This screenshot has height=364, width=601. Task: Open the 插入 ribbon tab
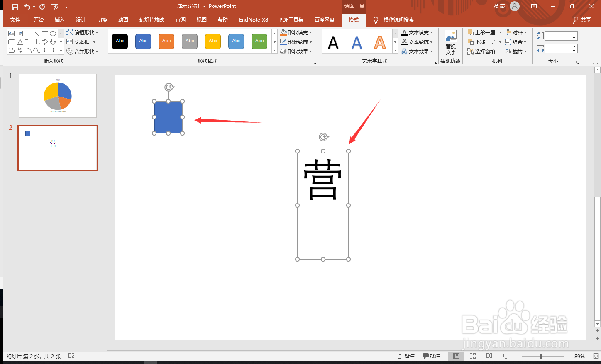(x=60, y=20)
